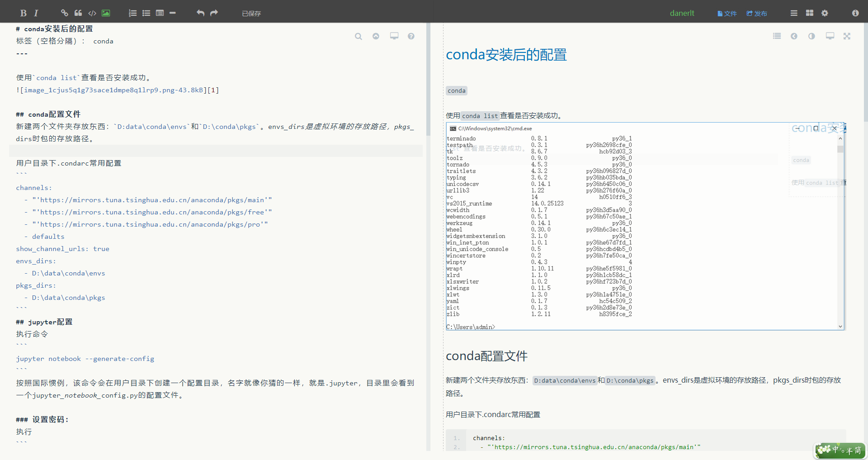Click the conda配置文件 heading in the preview
The width and height of the screenshot is (868, 460).
coord(486,356)
